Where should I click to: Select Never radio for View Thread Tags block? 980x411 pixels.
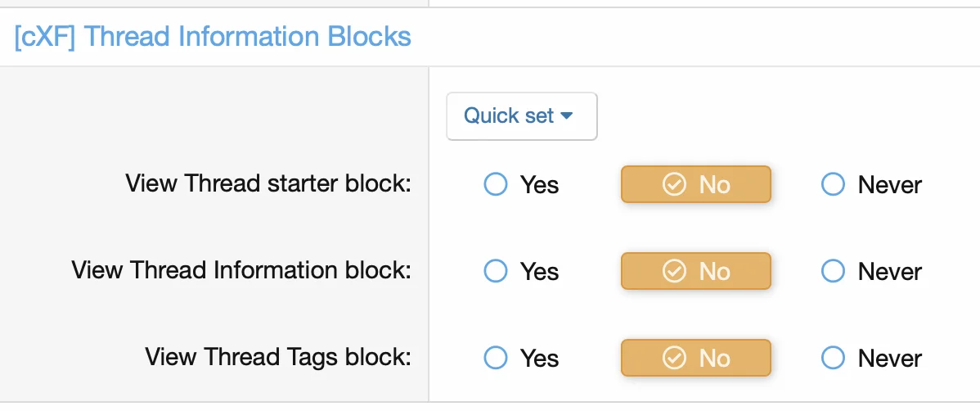pos(833,358)
